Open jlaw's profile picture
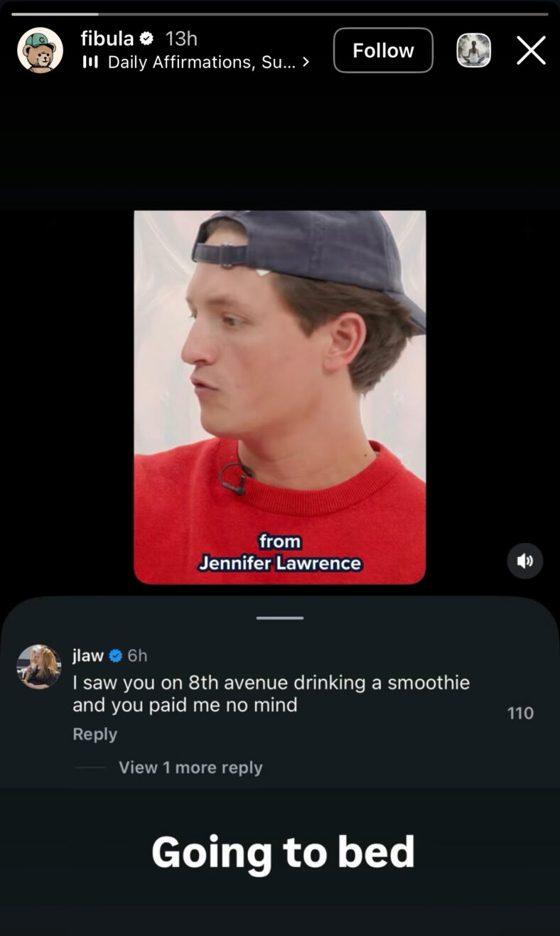The image size is (560, 936). (x=39, y=667)
